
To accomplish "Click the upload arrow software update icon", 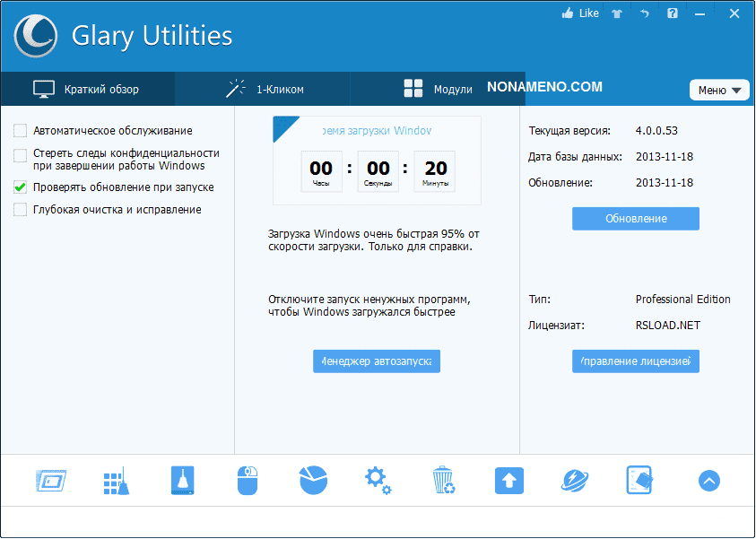I will 508,481.
